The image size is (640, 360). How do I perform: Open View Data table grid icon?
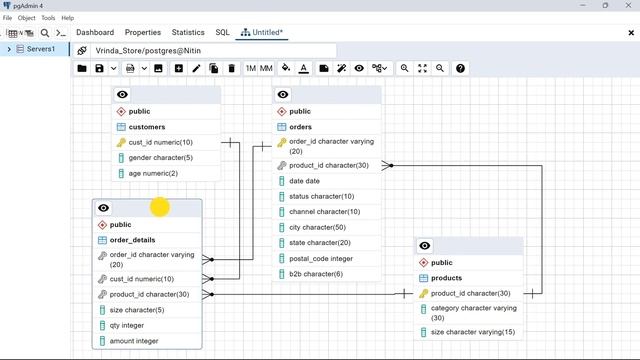[x=13, y=33]
